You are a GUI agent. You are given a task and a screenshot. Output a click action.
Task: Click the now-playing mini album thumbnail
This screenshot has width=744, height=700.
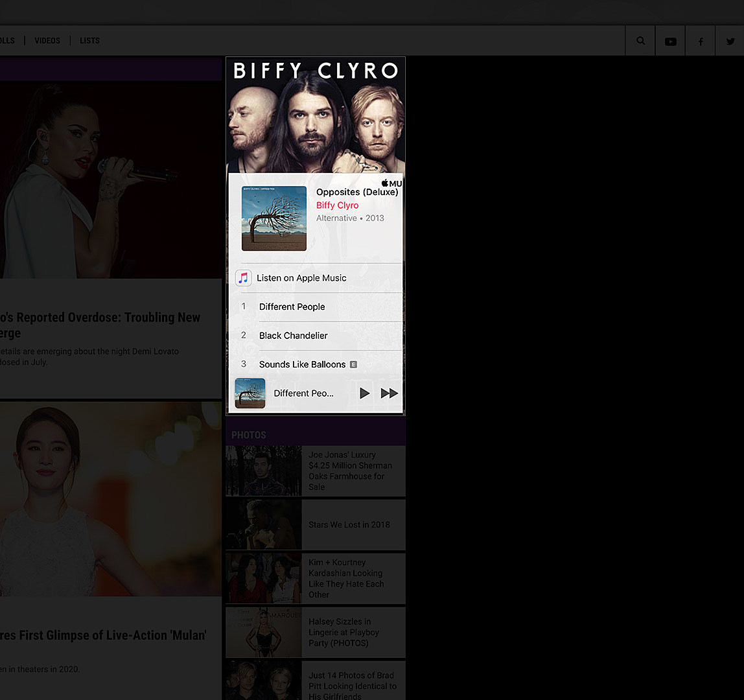250,393
